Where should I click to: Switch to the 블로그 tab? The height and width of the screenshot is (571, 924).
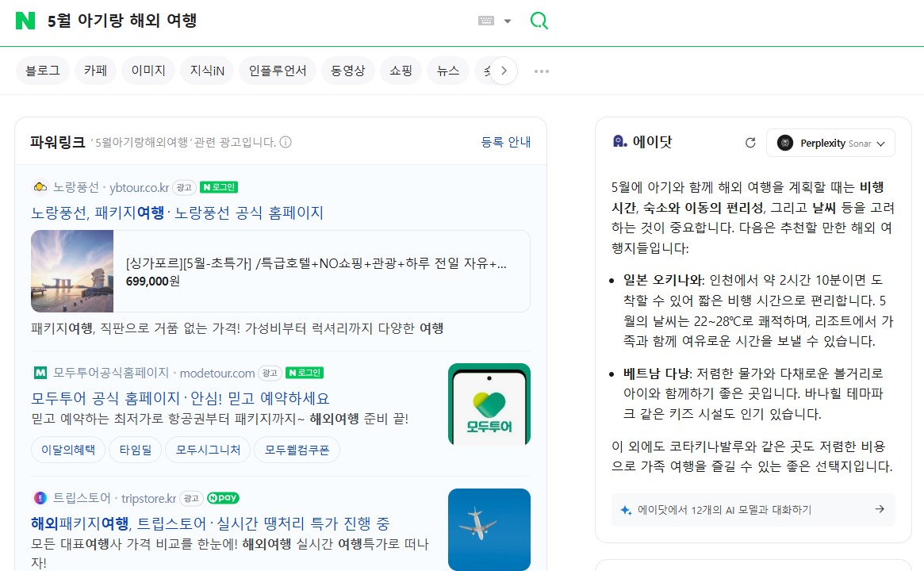[x=43, y=71]
